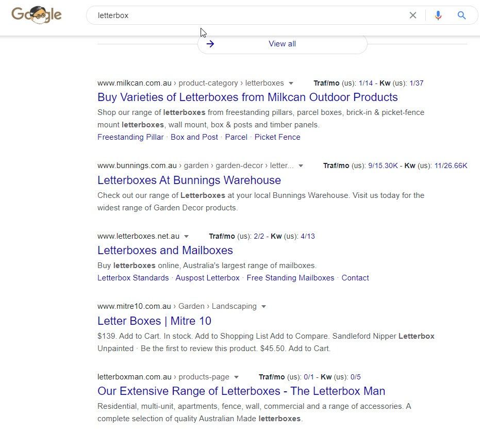
Task: Click letterboxes.net.au traffic value 2/2
Action: tap(259, 236)
